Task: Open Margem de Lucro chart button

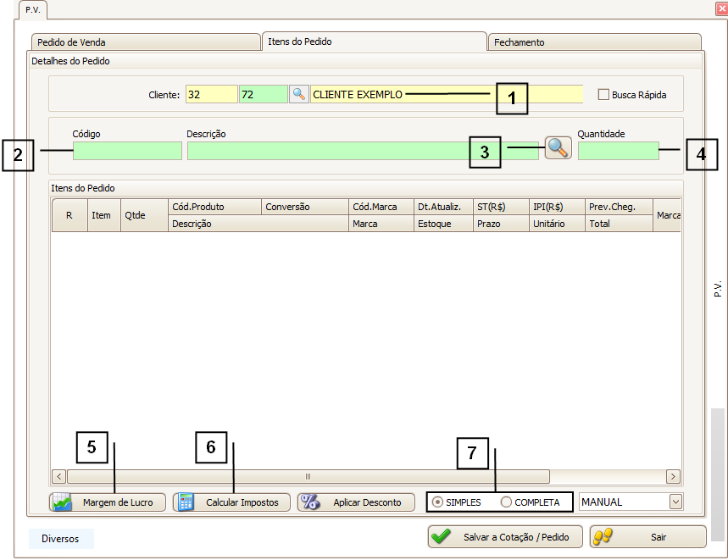Action: pos(108,502)
